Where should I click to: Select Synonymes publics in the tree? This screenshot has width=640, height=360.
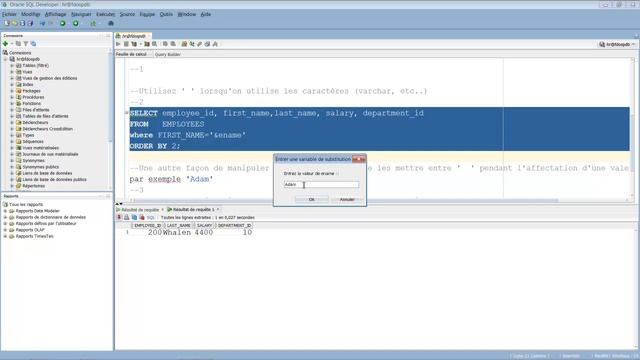(x=40, y=167)
